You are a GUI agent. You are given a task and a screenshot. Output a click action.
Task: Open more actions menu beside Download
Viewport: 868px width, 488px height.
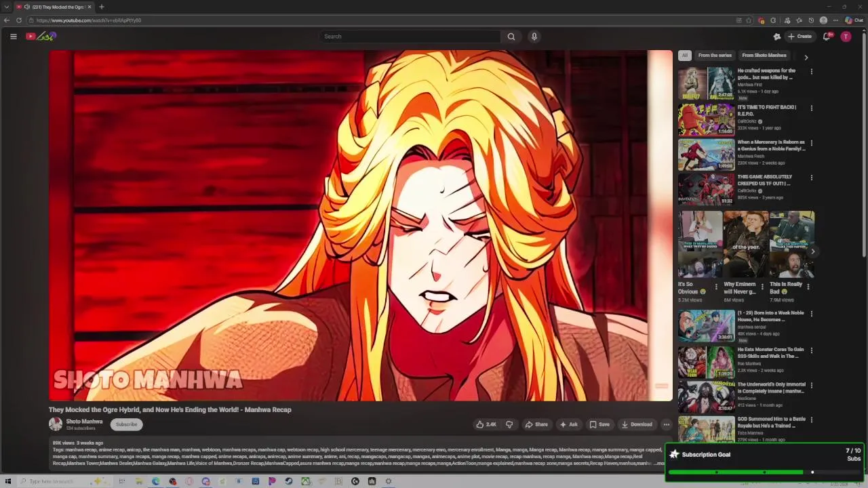tap(667, 424)
